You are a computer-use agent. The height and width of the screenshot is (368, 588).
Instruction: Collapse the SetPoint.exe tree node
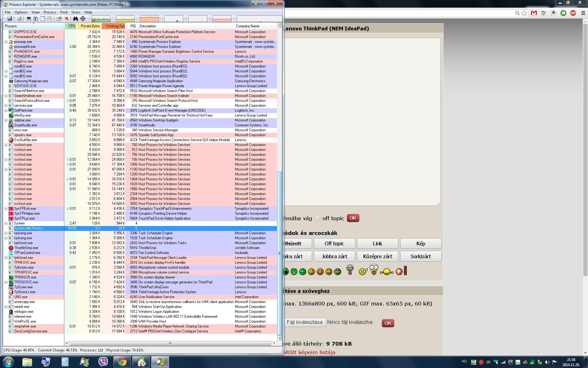(6, 110)
